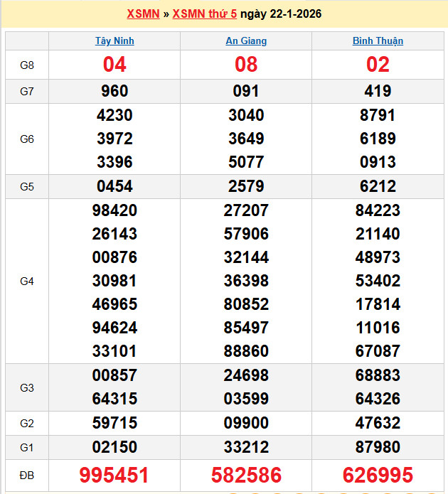
Task: Open the Tây Ninh province link
Action: pyautogui.click(x=114, y=41)
